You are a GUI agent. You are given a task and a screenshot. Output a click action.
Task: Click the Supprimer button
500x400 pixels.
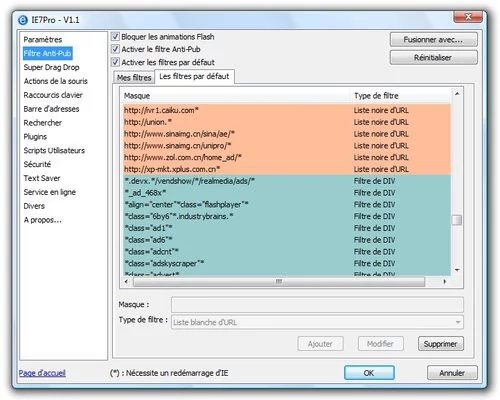441,344
